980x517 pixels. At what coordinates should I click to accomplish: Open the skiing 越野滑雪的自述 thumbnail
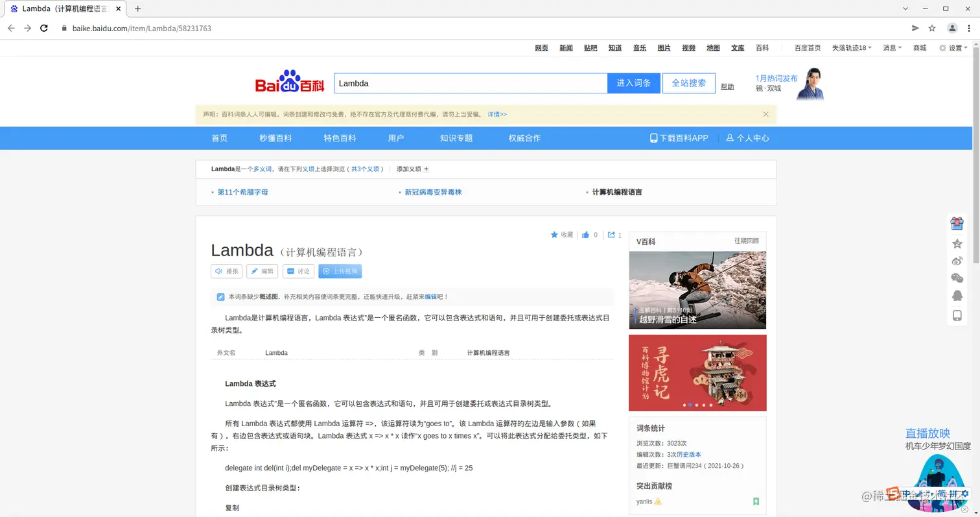[x=697, y=290]
